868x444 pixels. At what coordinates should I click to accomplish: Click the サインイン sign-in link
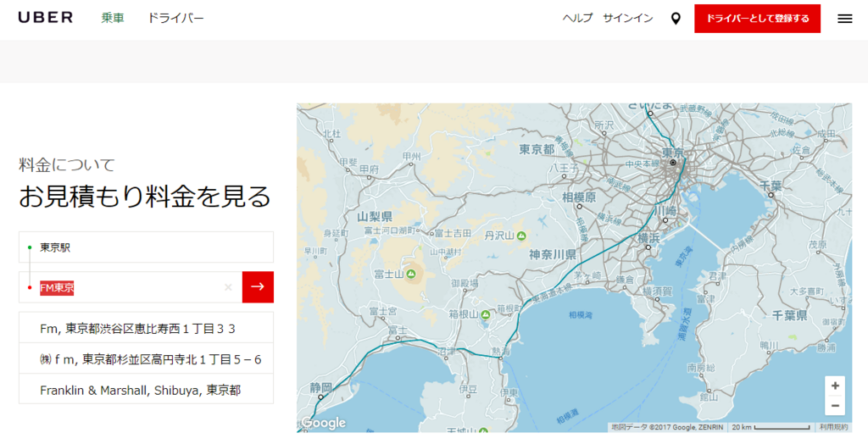click(x=628, y=19)
